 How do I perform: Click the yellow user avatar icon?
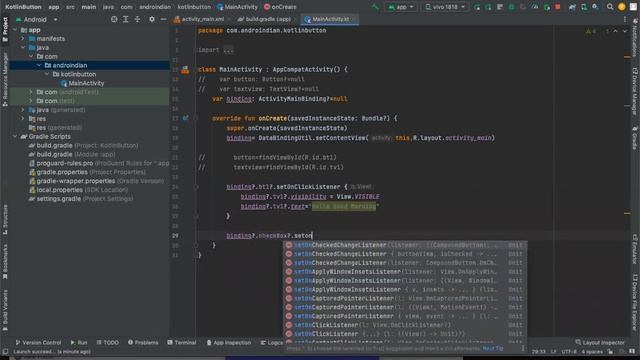coord(622,7)
